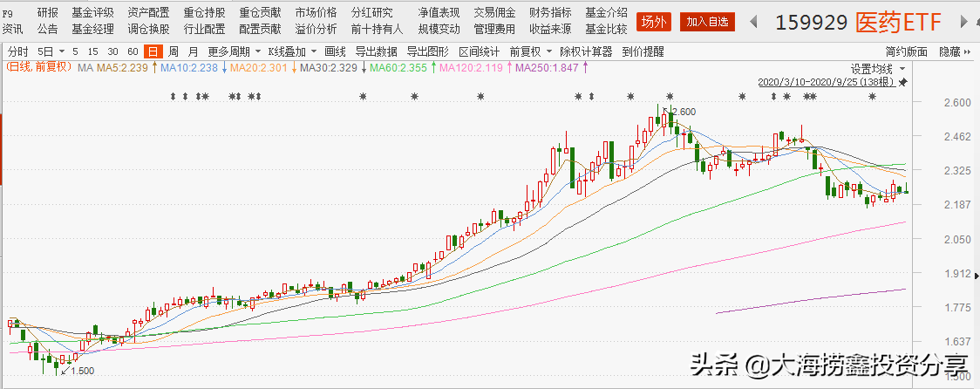Open the 画线 drawing tool
This screenshot has width=980, height=389.
tap(335, 51)
